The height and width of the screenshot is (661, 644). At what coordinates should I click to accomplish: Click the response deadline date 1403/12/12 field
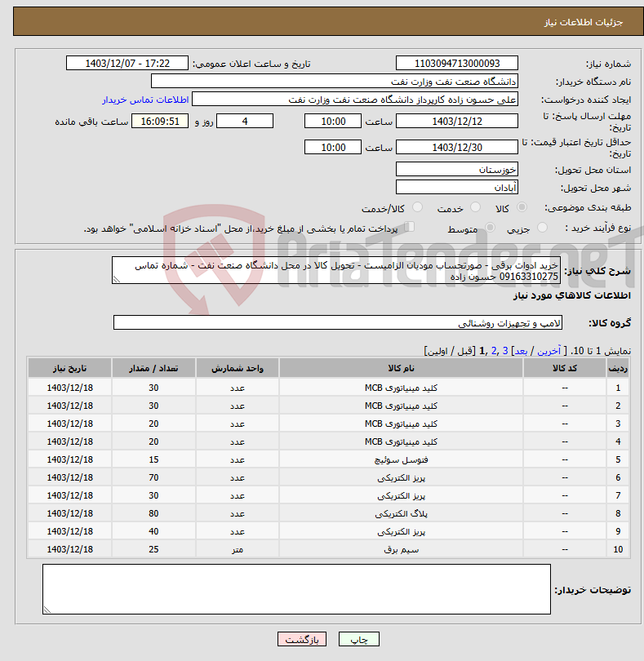[x=457, y=121]
